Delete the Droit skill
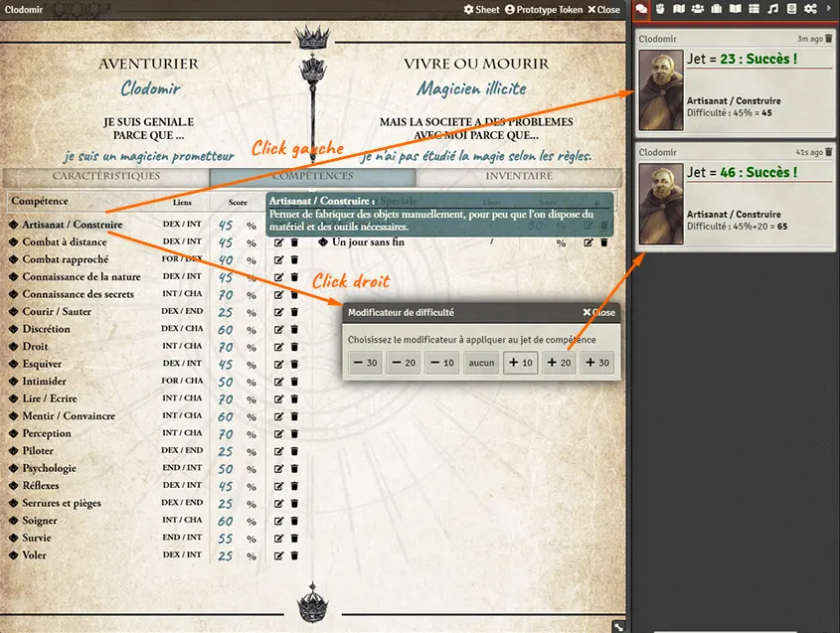The height and width of the screenshot is (633, 840). pyautogui.click(x=294, y=347)
